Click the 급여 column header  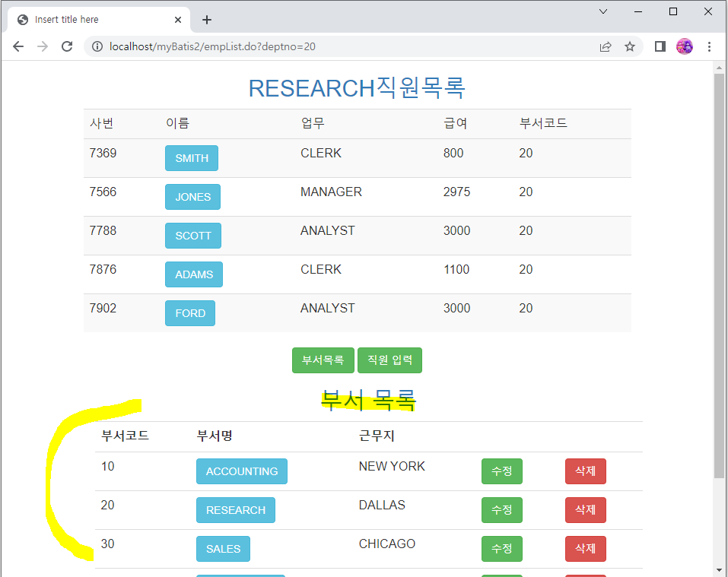(456, 123)
